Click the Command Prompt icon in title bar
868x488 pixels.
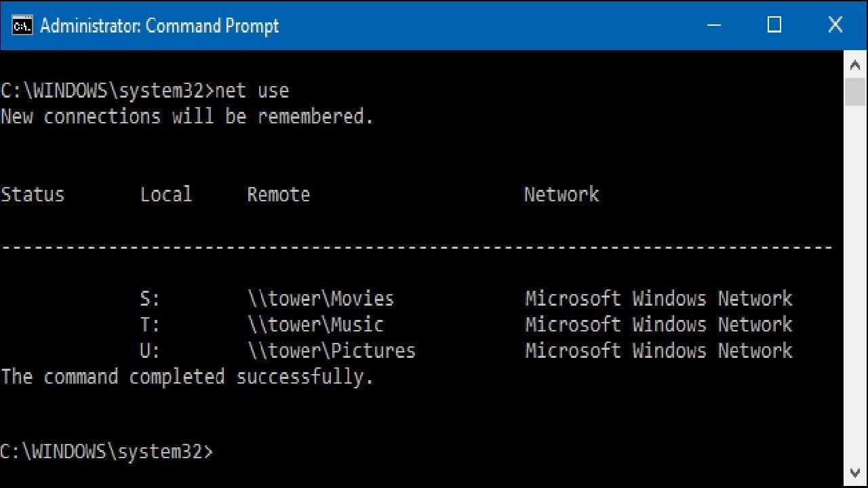tap(22, 26)
